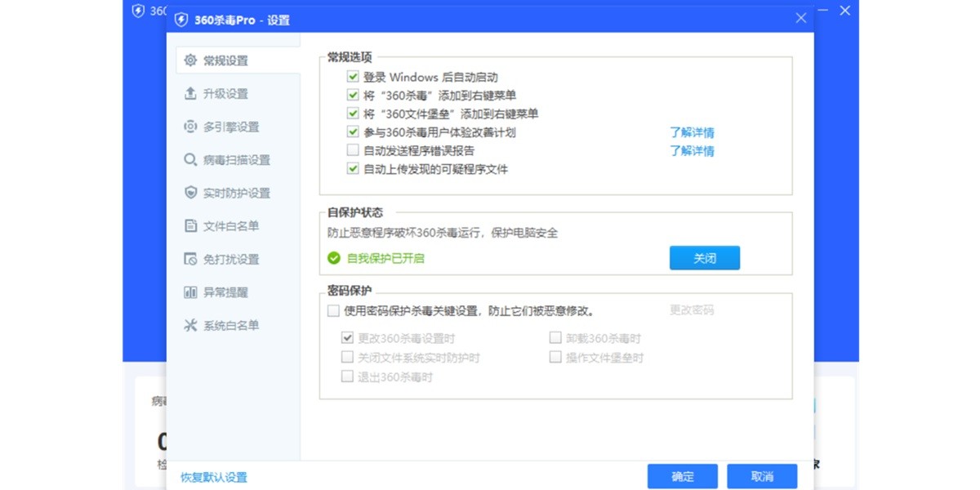Toggle 将"360文件堡垒"添加到右键菜单 checkbox
This screenshot has width=980, height=490.
(353, 114)
